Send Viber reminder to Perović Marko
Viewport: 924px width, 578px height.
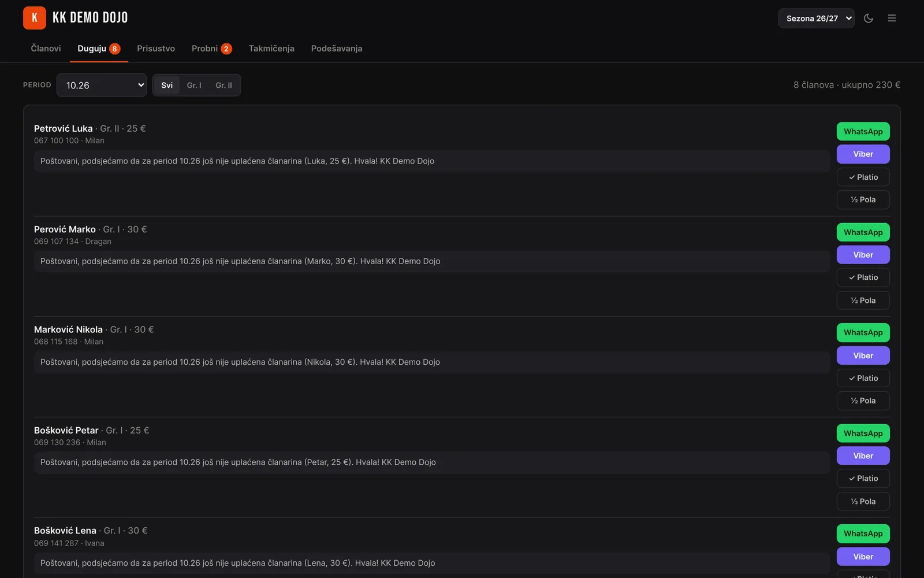pyautogui.click(x=863, y=255)
